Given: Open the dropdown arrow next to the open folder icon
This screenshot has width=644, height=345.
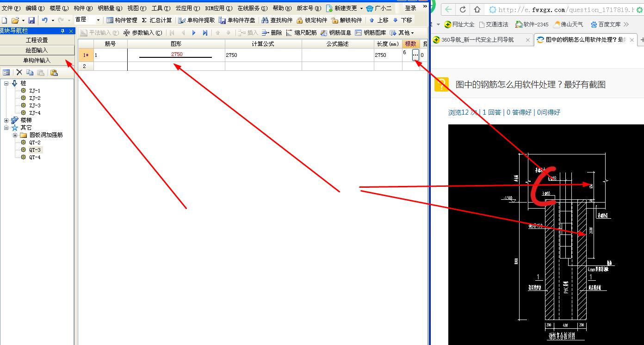Looking at the screenshot, I should pos(23,20).
